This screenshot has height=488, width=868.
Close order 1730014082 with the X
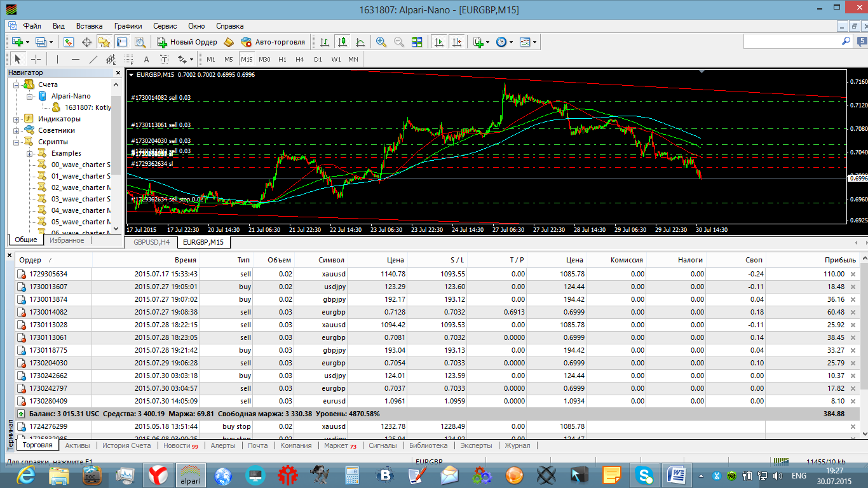click(x=853, y=312)
